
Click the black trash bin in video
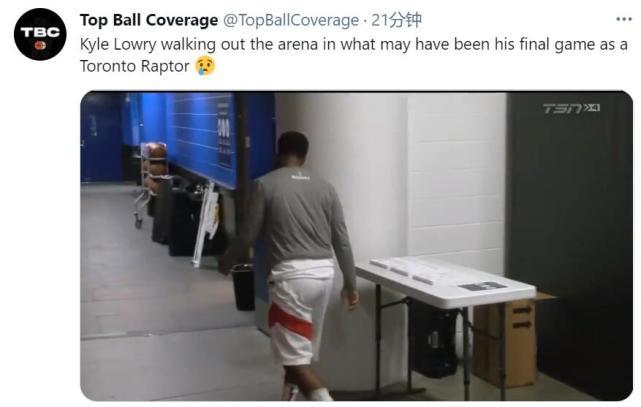click(x=244, y=287)
